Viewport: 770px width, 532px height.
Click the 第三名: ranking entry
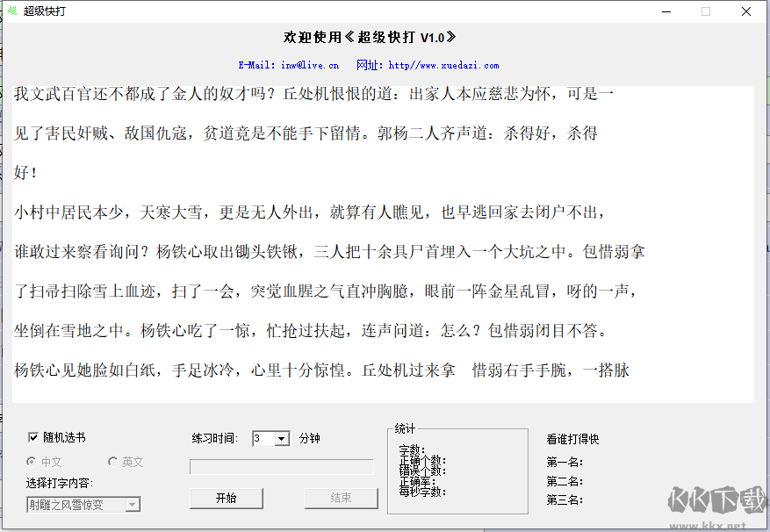coord(565,500)
